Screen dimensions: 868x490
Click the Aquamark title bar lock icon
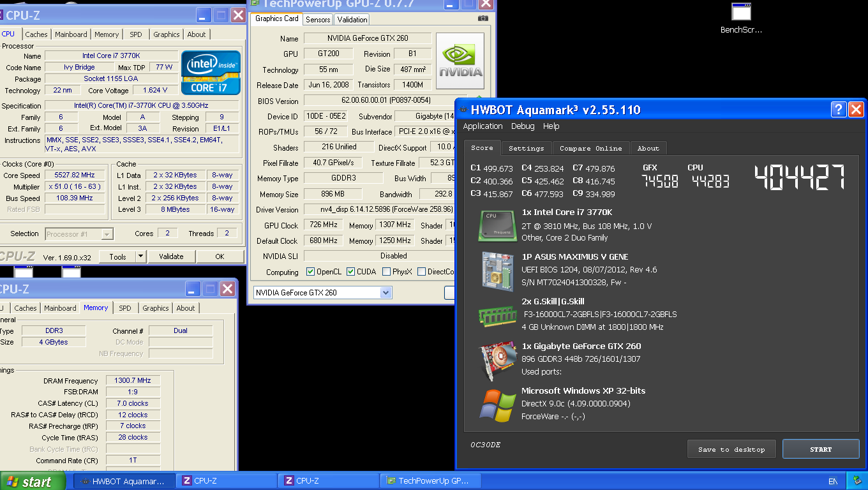(463, 110)
